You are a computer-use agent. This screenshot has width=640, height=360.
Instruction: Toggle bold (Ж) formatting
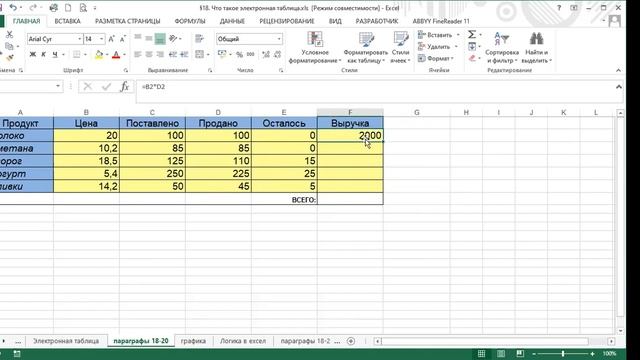tap(33, 54)
